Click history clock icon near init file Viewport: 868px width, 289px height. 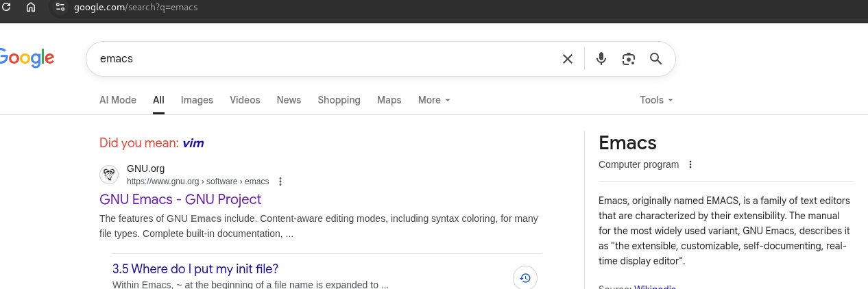click(x=525, y=277)
